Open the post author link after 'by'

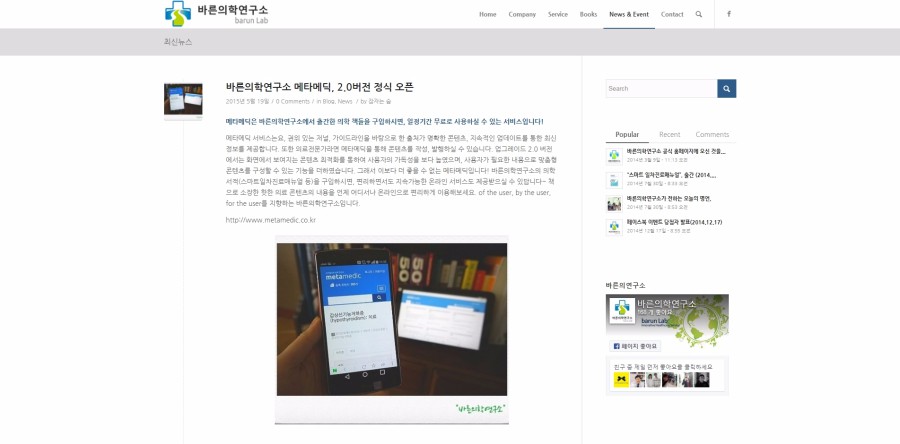point(380,102)
